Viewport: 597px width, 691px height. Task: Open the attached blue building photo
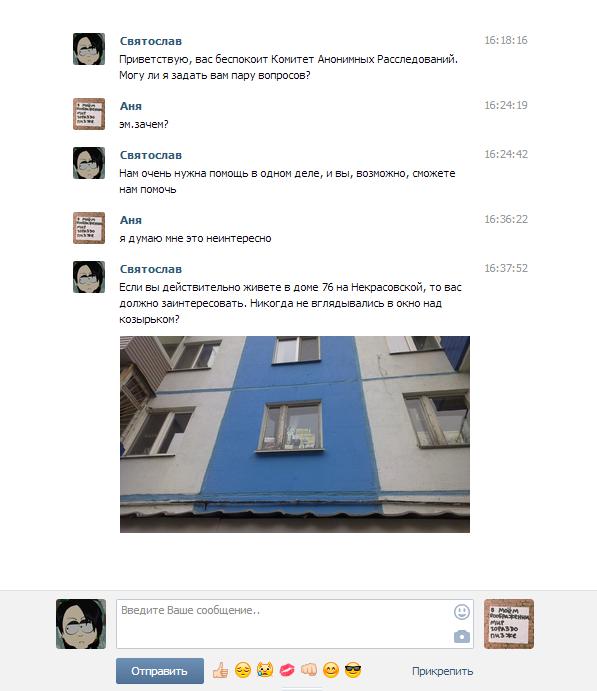(295, 434)
